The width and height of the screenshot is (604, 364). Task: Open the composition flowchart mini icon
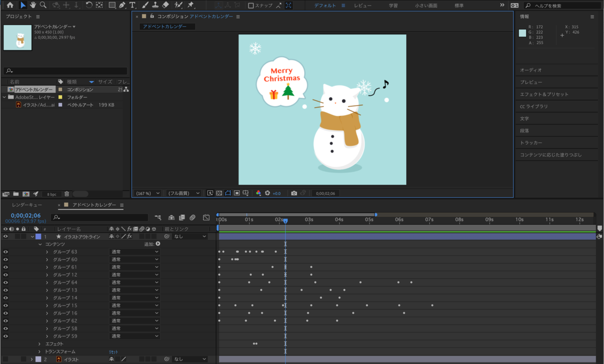pyautogui.click(x=159, y=217)
